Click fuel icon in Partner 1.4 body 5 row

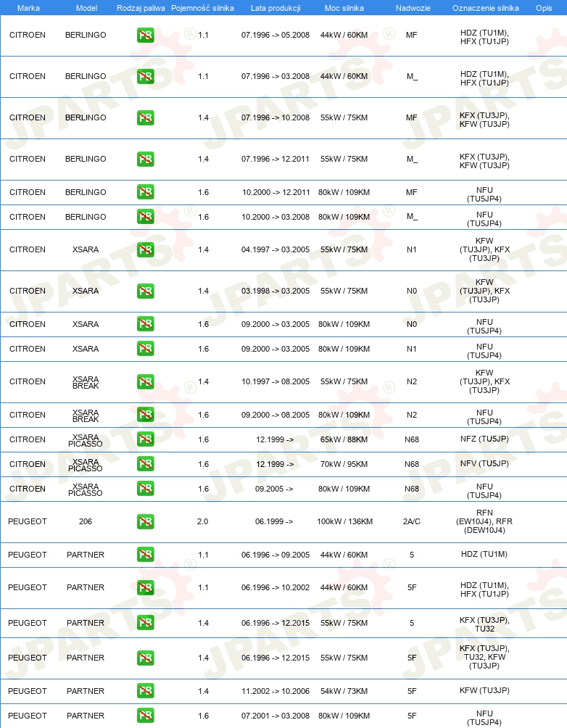tap(145, 623)
